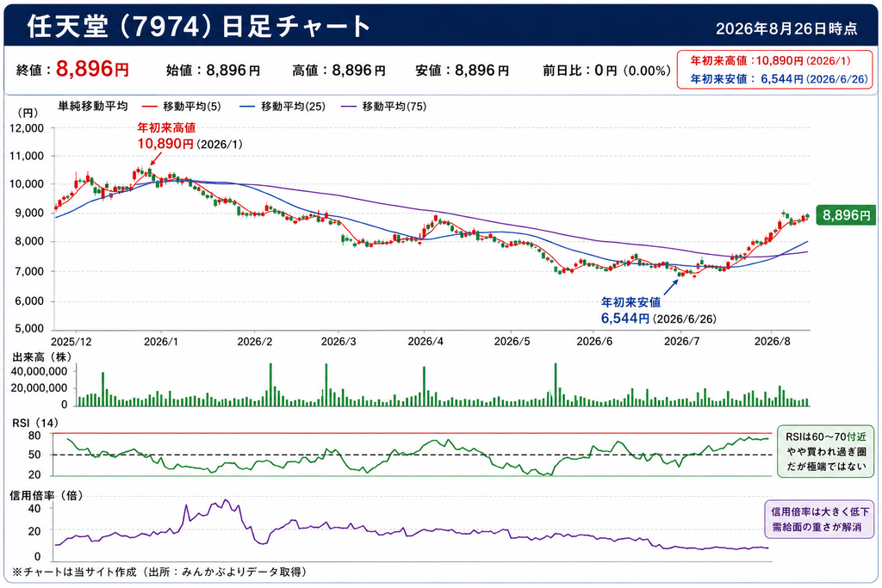Click 年初来安値 6,544円 in the summary box

coord(779,78)
